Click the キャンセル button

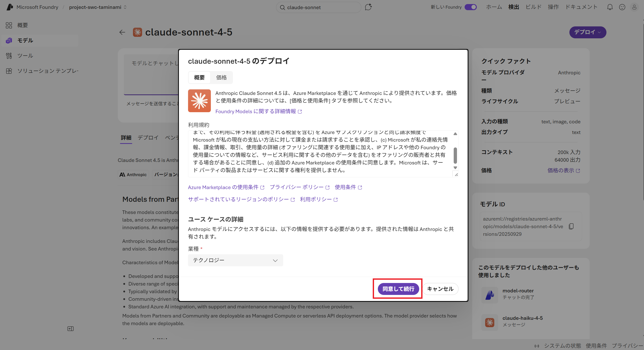pos(440,289)
